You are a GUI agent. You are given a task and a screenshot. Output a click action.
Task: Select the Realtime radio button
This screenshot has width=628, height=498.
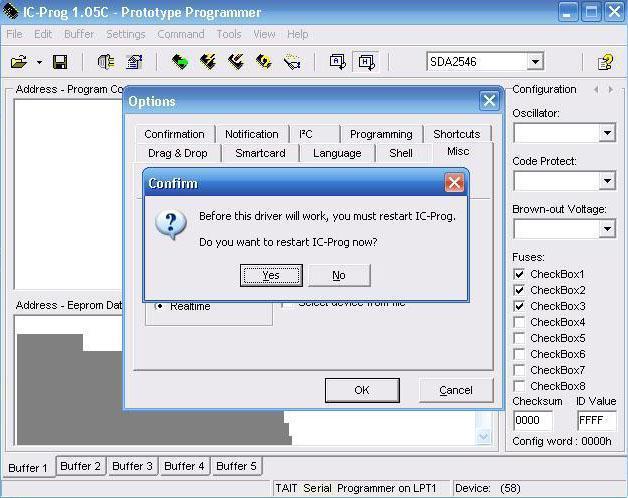(x=160, y=306)
